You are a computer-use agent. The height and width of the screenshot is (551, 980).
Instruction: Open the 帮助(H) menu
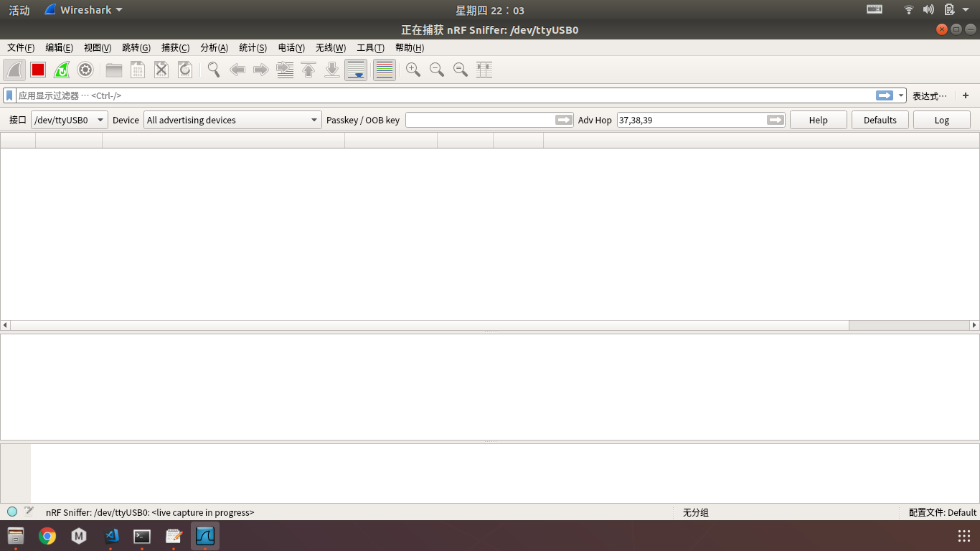[410, 47]
